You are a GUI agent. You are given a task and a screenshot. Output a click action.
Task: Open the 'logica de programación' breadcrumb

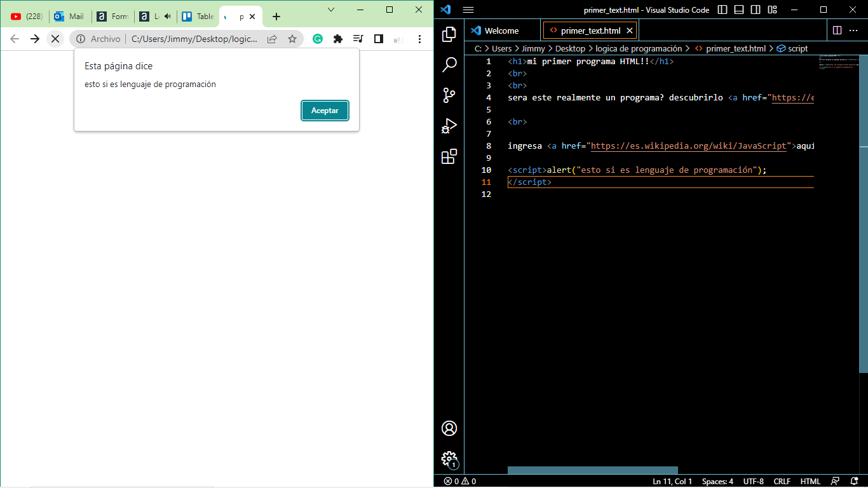(639, 48)
